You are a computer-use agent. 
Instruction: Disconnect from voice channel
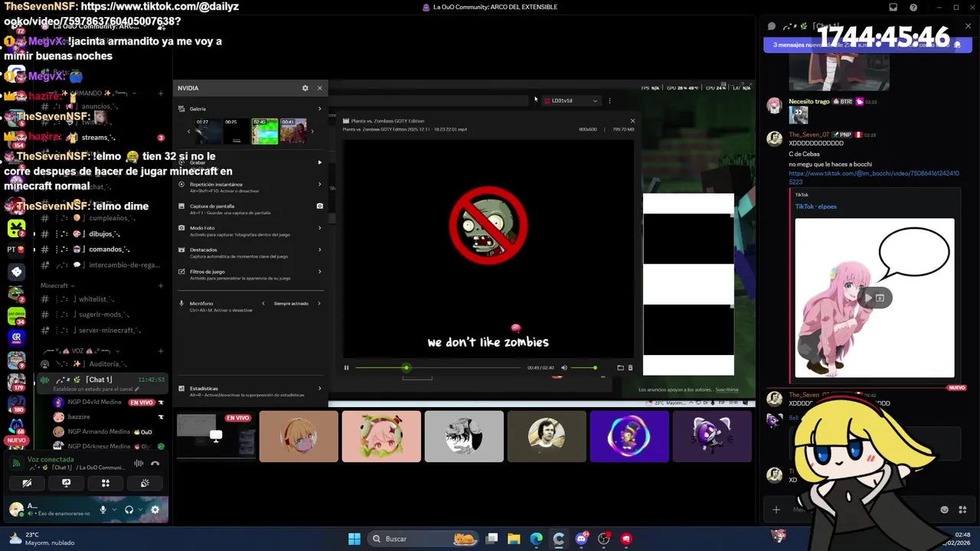(155, 463)
